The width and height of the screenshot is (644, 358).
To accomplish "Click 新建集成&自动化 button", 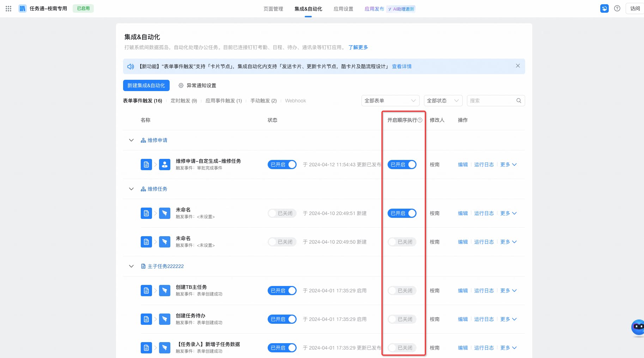I will 146,85.
